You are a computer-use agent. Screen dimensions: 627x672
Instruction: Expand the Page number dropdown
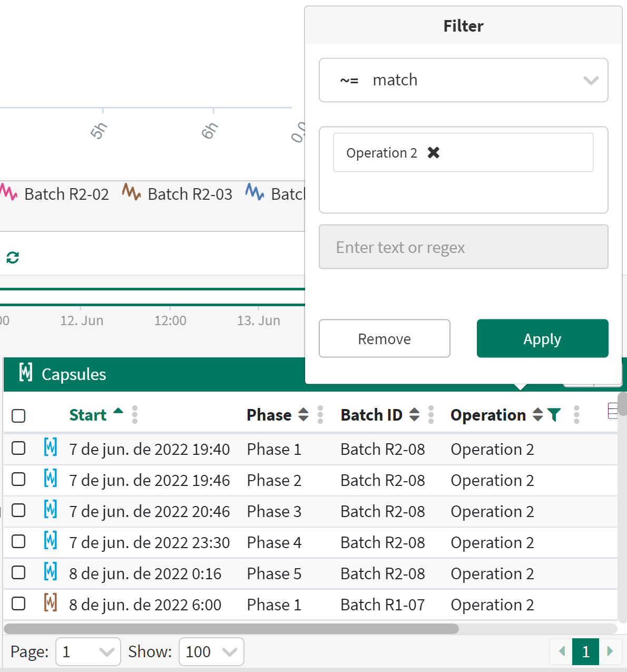point(88,652)
